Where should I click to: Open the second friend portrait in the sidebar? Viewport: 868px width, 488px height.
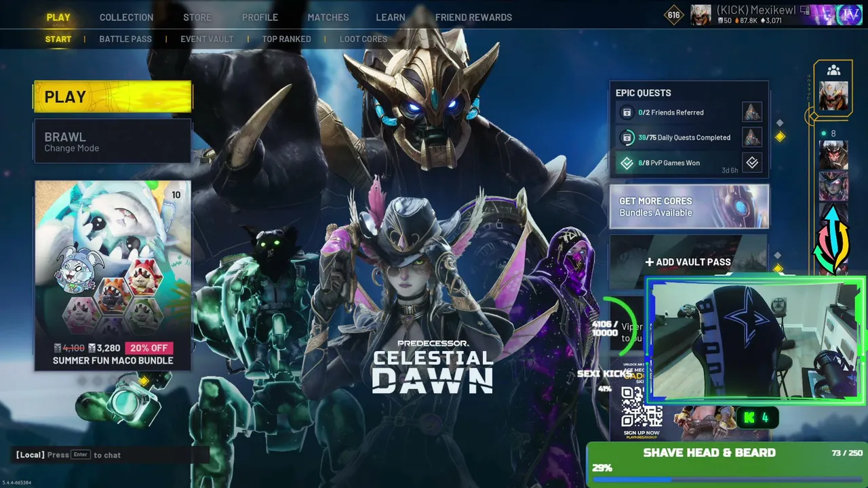[x=833, y=186]
